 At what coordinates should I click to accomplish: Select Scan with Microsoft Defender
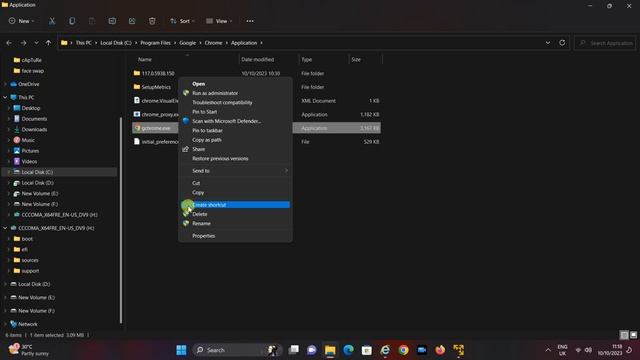pyautogui.click(x=235, y=121)
